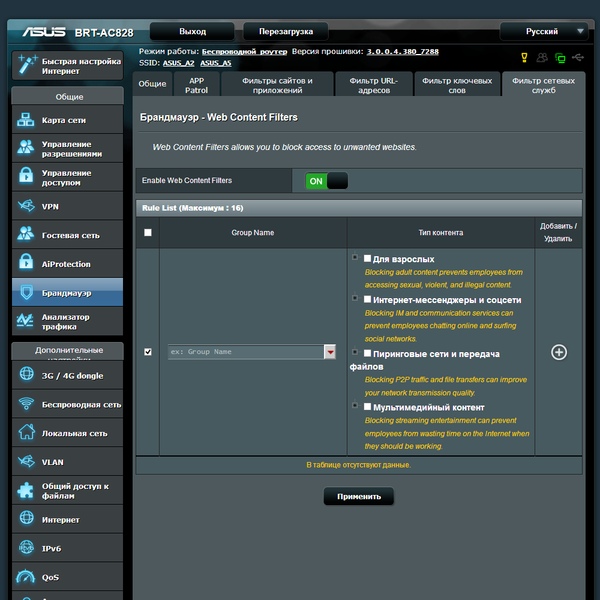600x600 pixels.
Task: Open the VLAN sidebar icon
Action: tap(26, 461)
